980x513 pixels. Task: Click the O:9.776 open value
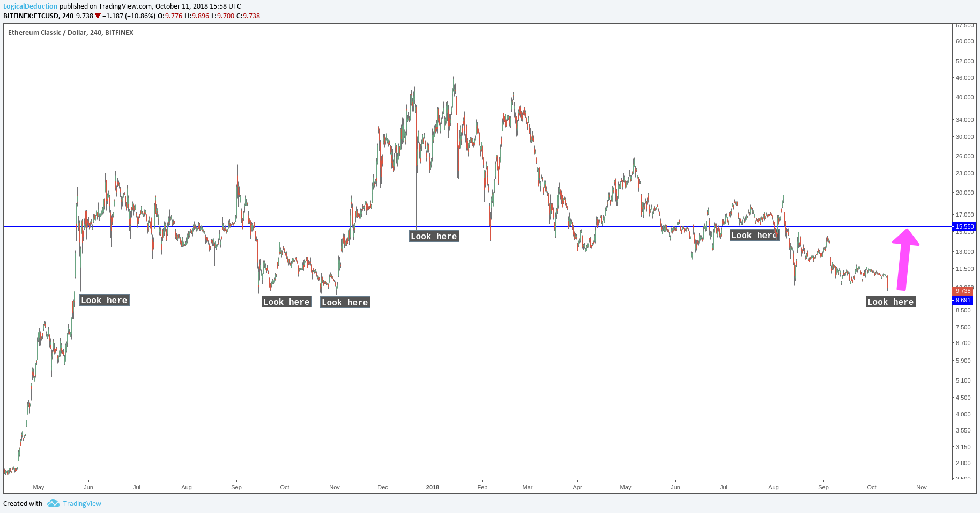point(170,16)
